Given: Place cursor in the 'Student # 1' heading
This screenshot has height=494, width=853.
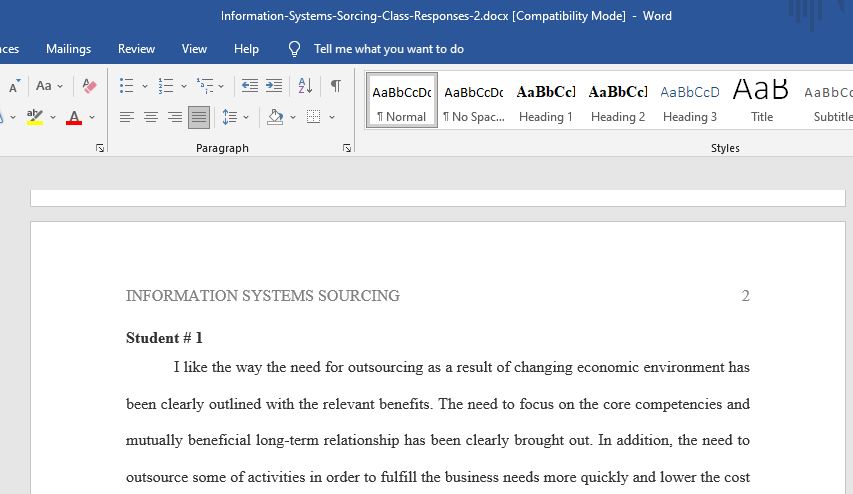Looking at the screenshot, I should [x=164, y=338].
